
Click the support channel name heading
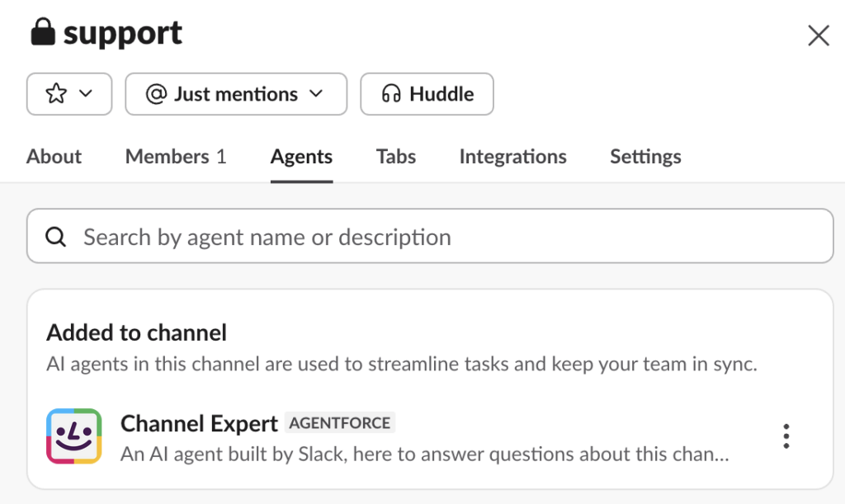point(123,34)
